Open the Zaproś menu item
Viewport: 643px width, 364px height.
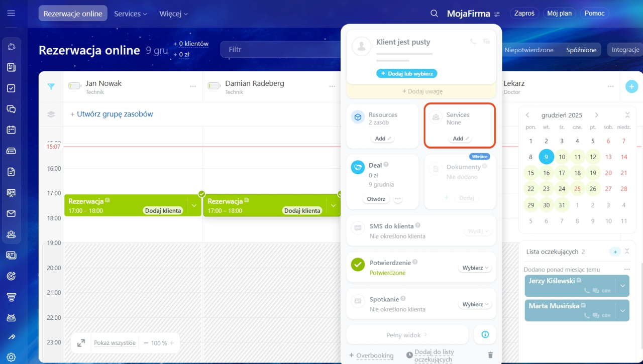(x=524, y=14)
